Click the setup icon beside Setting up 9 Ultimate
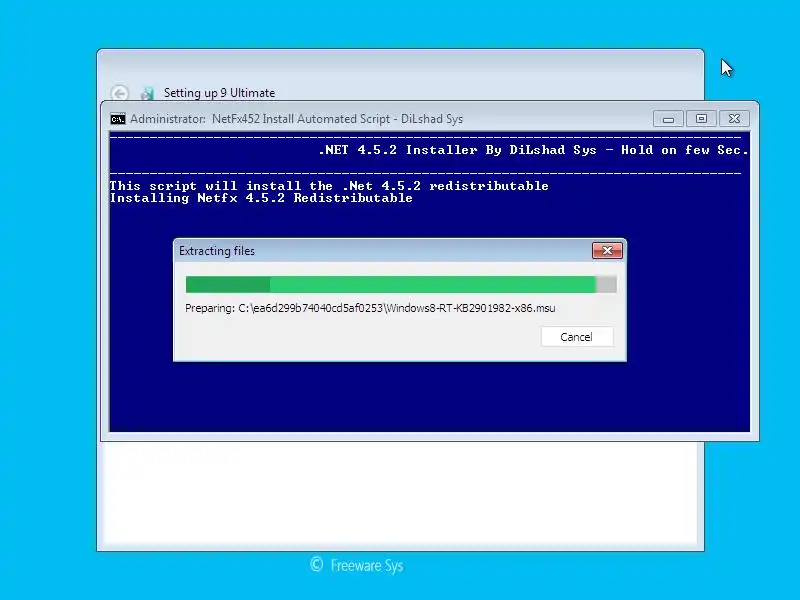This screenshot has width=800, height=600. coord(147,93)
